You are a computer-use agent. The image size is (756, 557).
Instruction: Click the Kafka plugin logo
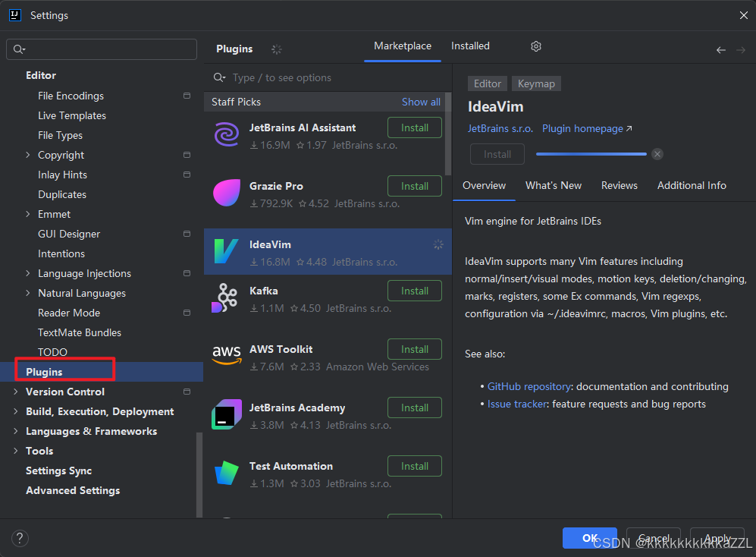(224, 297)
